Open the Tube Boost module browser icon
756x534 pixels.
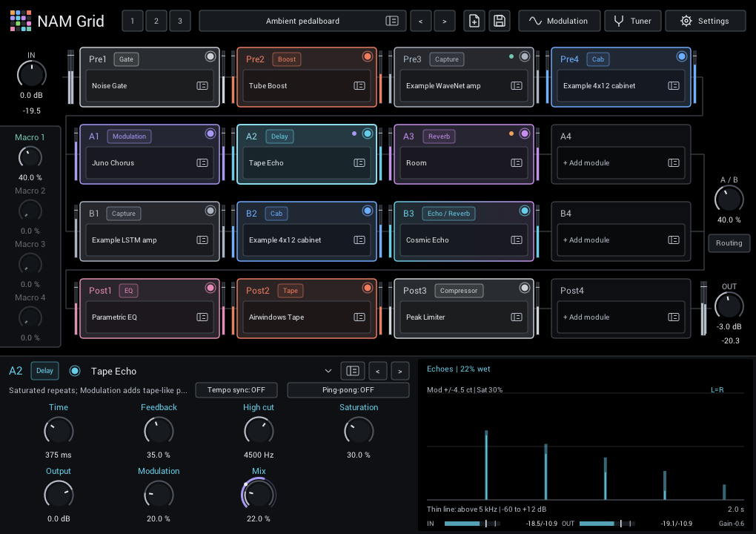(359, 85)
